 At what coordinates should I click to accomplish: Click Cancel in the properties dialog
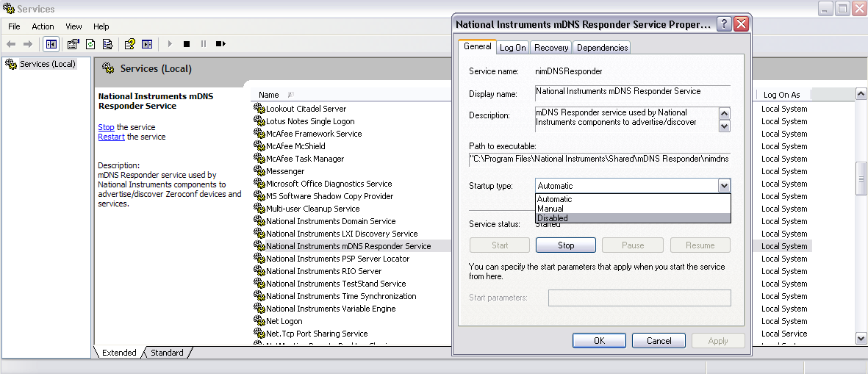pyautogui.click(x=659, y=341)
